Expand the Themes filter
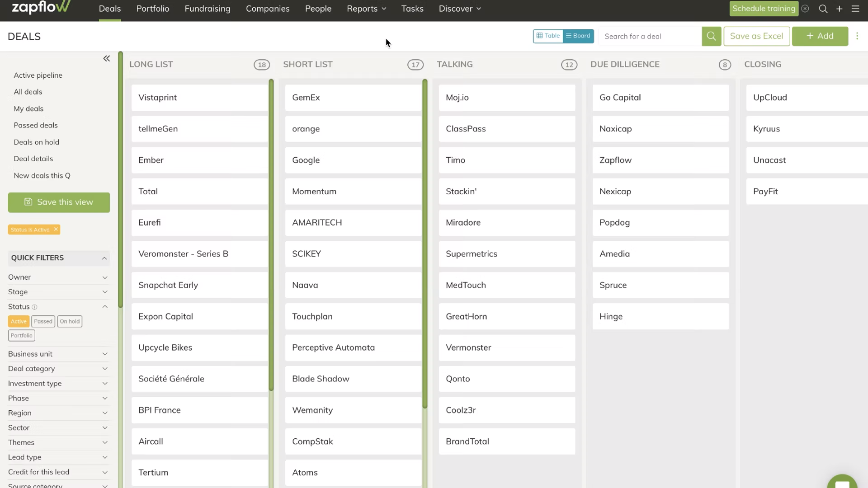Image resolution: width=868 pixels, height=488 pixels. point(59,442)
